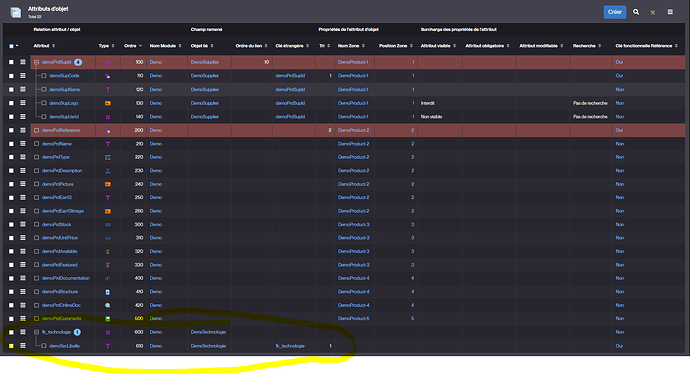The height and width of the screenshot is (374, 690).
Task: Collapse the demoPrdSupId tree node
Action: tap(37, 62)
